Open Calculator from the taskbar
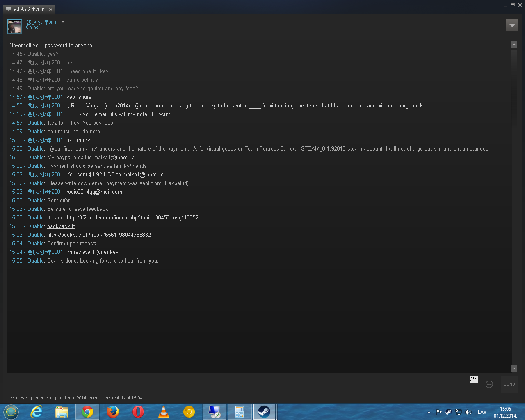Screen dimensions: 525x420 pos(240,412)
